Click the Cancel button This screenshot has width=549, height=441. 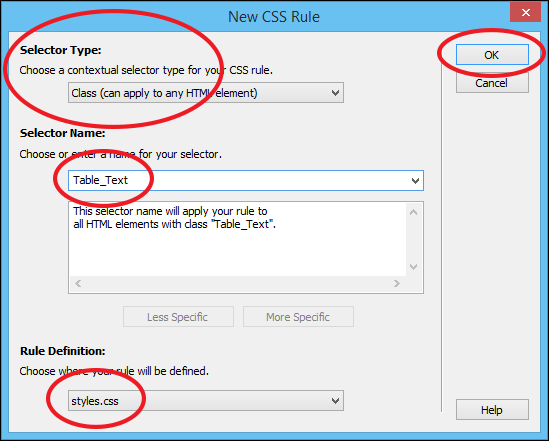click(x=492, y=83)
